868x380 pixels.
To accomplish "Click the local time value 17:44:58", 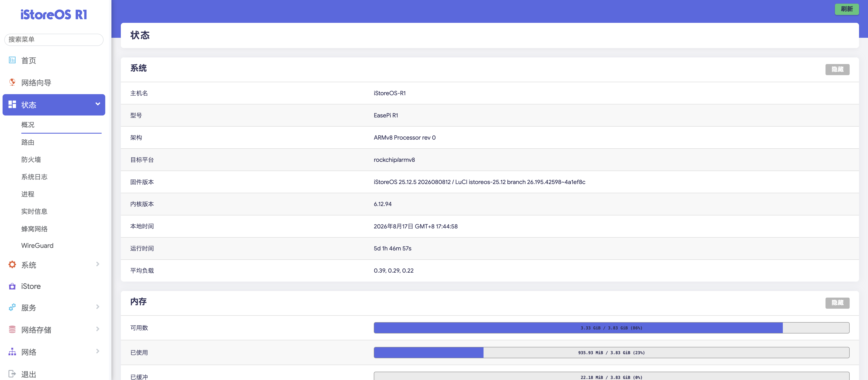I will (x=415, y=226).
